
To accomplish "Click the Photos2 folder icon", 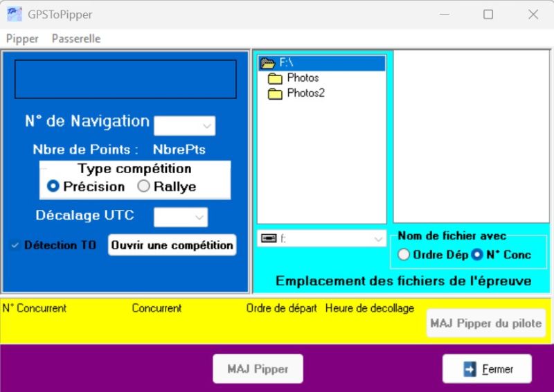I will tap(275, 93).
